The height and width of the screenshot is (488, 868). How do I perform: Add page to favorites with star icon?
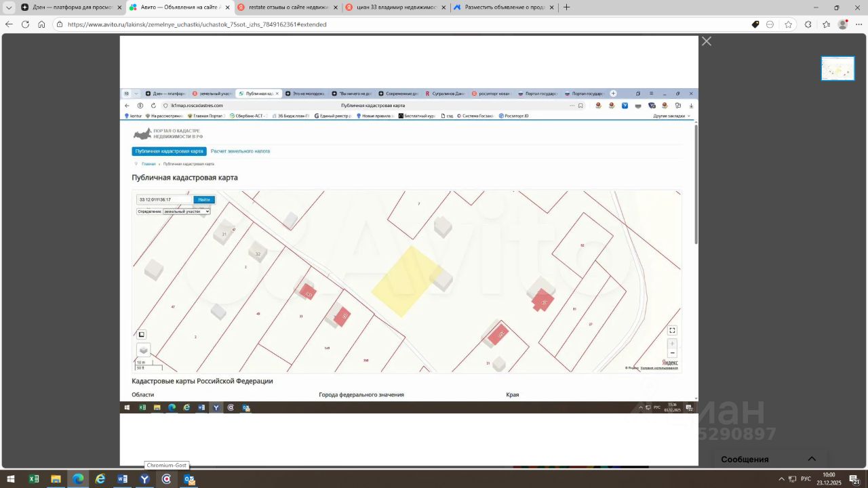point(788,24)
